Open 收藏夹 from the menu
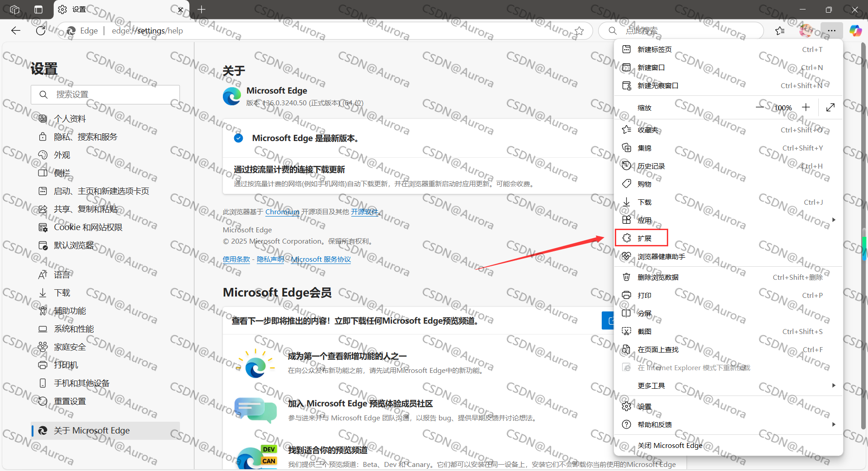 [728, 130]
